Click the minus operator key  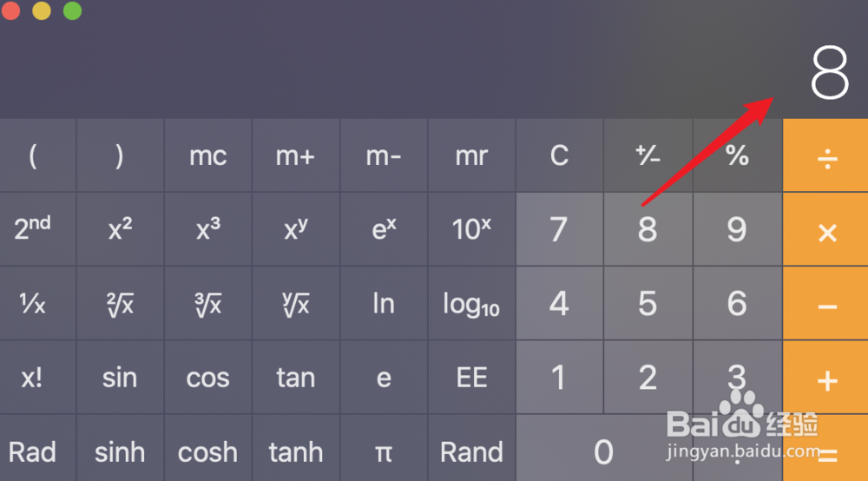coord(826,305)
